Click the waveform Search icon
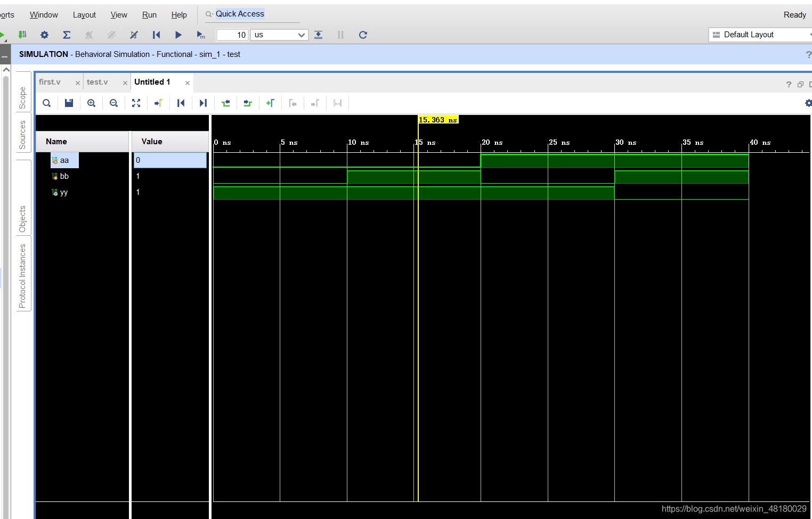812x519 pixels. click(47, 103)
